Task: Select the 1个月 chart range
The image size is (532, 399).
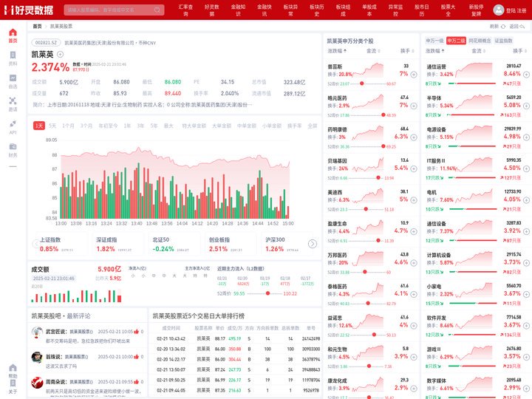Action: [68, 126]
